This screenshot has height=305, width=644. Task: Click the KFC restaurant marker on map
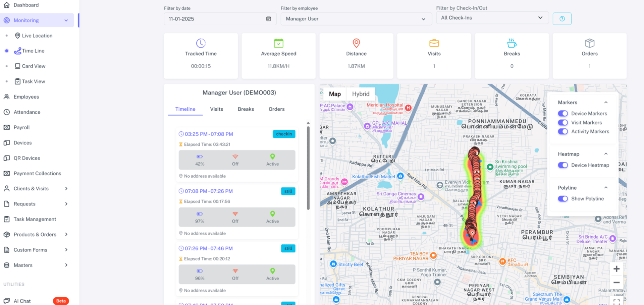[502, 261]
